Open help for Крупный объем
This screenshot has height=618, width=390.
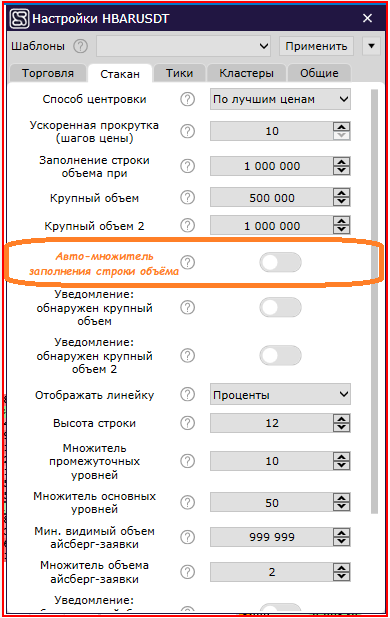[188, 197]
